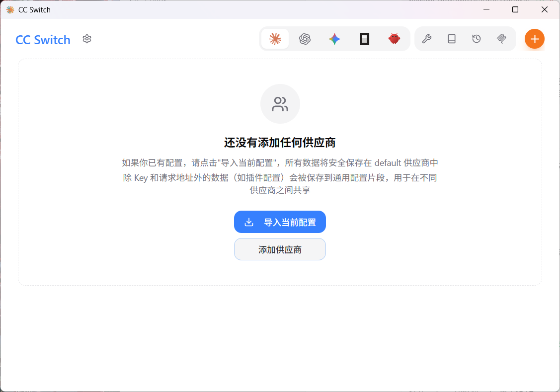
Task: Click the paperclip icon in toolbar
Action: point(501,39)
